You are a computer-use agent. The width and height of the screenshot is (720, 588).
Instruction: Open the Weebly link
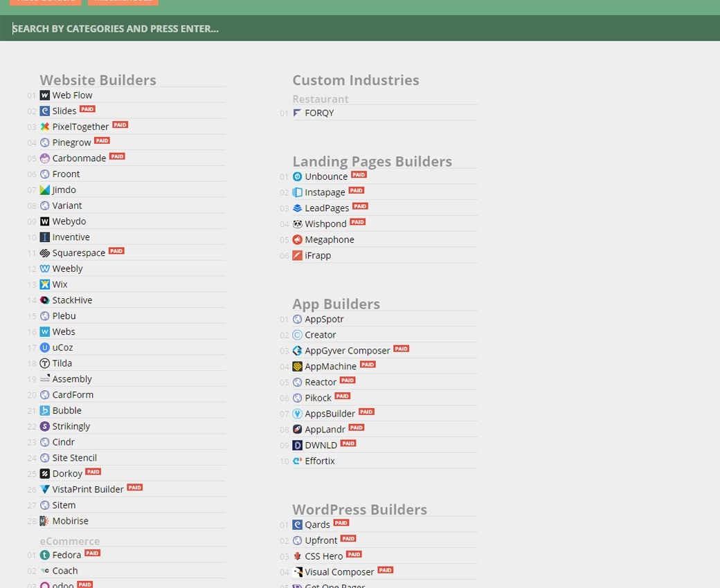[67, 268]
